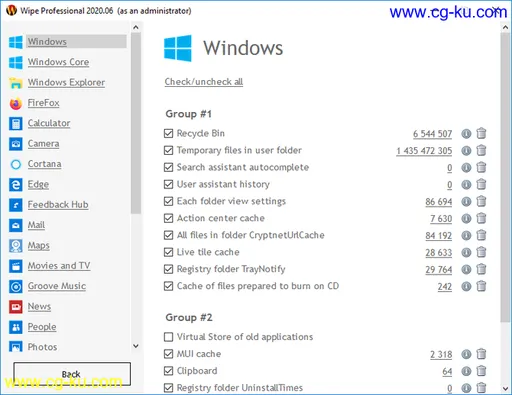Click the Edge browser icon
Screen dimensions: 512x395
pos(16,185)
